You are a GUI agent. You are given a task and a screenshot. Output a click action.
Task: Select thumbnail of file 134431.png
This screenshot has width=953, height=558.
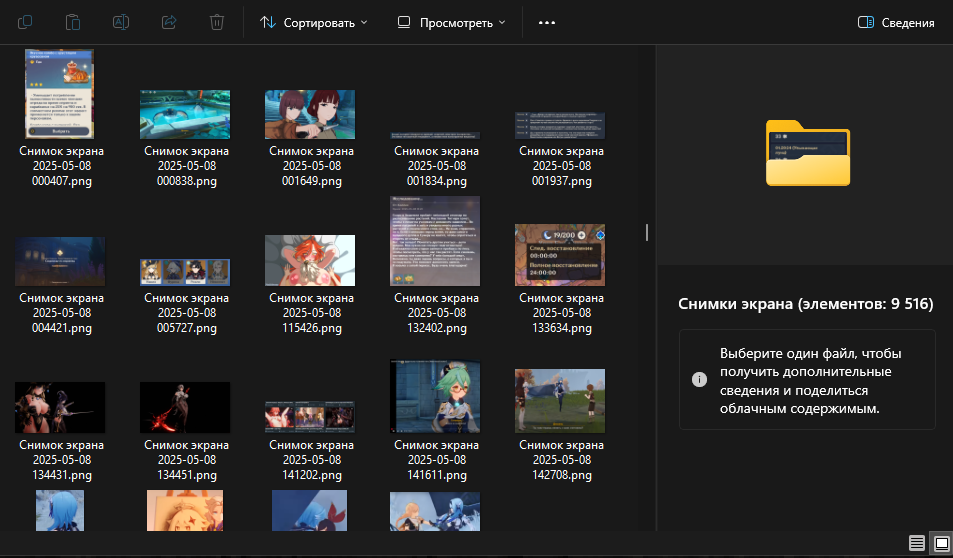click(x=60, y=408)
